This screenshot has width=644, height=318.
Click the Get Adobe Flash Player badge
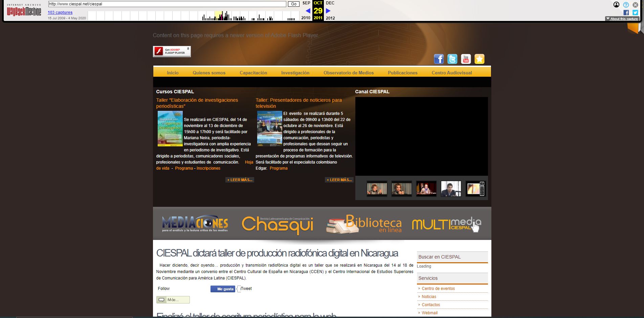coord(172,51)
